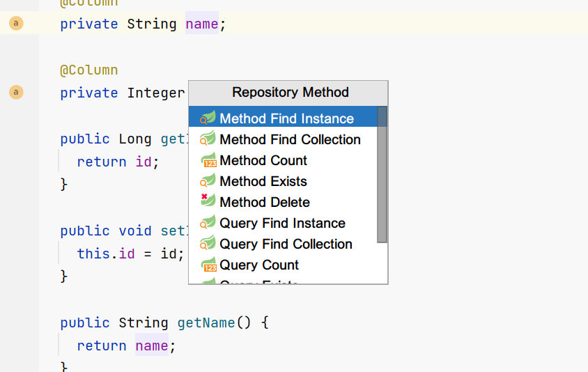Choose Method Delete entry

coord(283,202)
